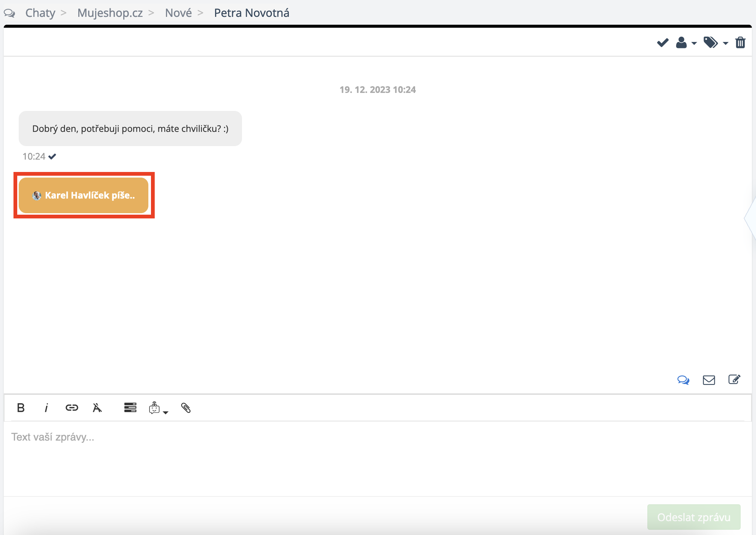Click the Odeslat zprávu button
Viewport: 756px width, 535px height.
pyautogui.click(x=693, y=517)
